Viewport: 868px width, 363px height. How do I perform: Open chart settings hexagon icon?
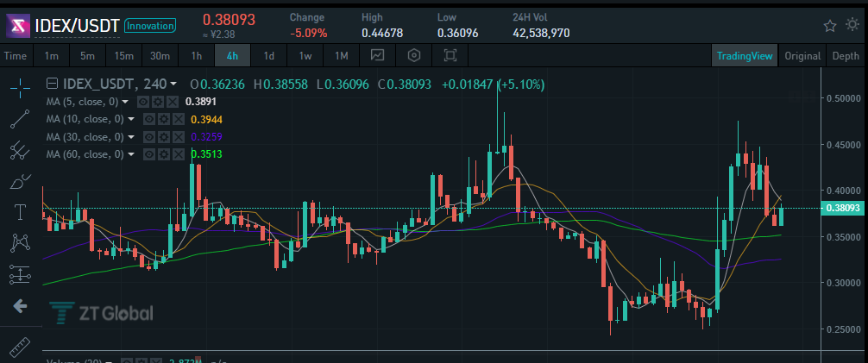(x=414, y=55)
